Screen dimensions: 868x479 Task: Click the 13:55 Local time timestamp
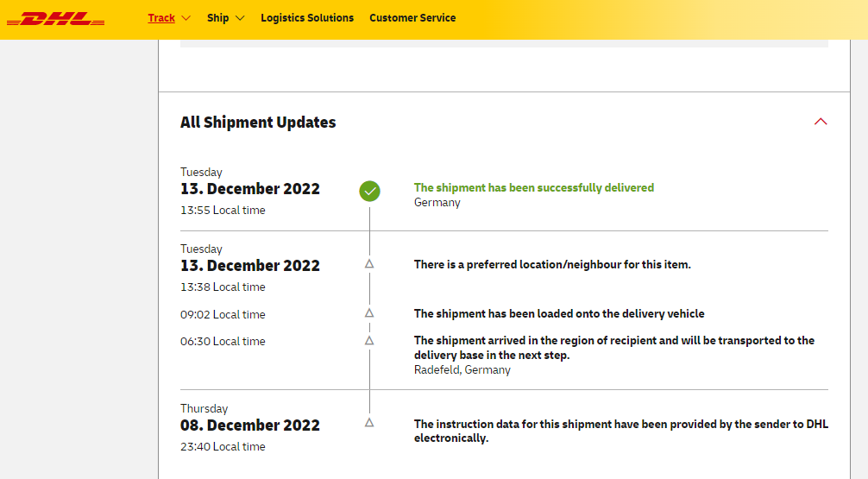[x=223, y=211]
